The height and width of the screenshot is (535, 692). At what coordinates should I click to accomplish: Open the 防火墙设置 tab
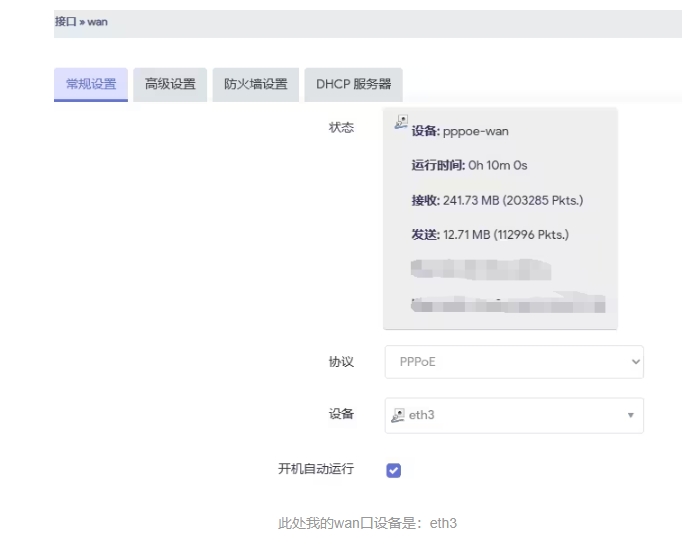click(x=255, y=84)
